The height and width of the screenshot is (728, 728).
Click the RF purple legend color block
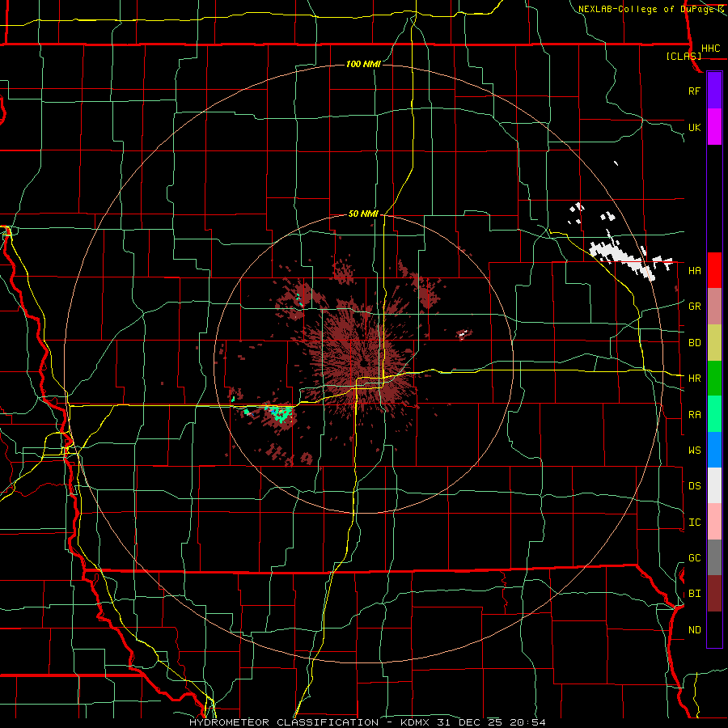(x=714, y=91)
